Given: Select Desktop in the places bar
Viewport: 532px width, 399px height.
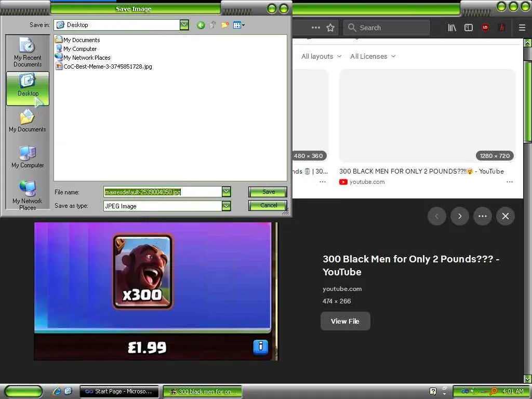Looking at the screenshot, I should [x=28, y=88].
